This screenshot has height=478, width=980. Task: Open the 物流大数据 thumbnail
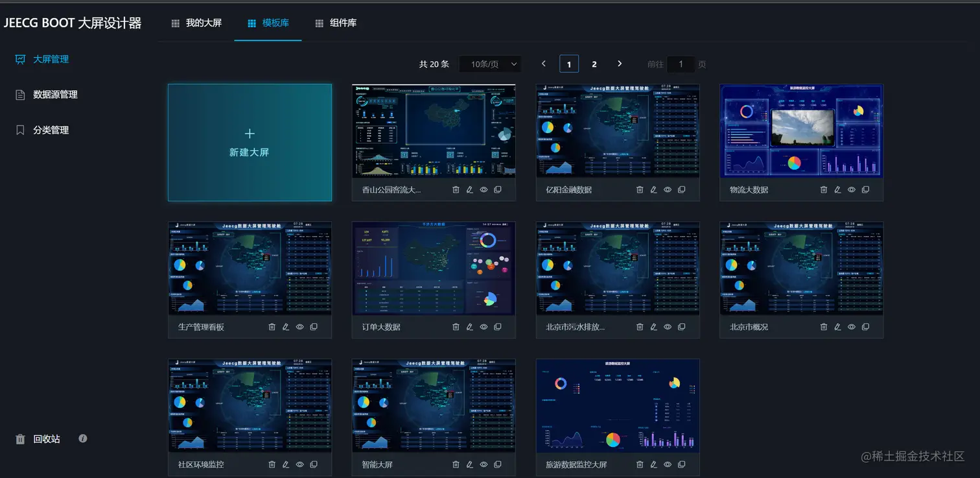pos(802,131)
